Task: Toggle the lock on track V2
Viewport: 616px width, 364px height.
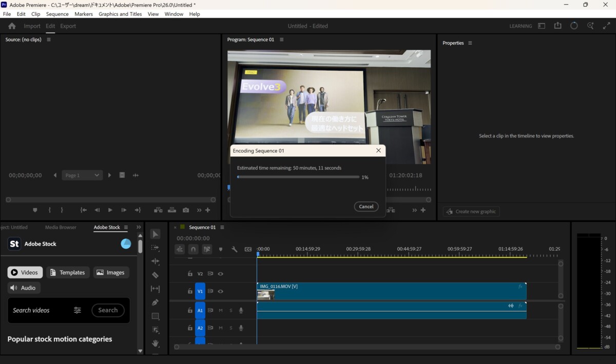Action: tap(190, 274)
